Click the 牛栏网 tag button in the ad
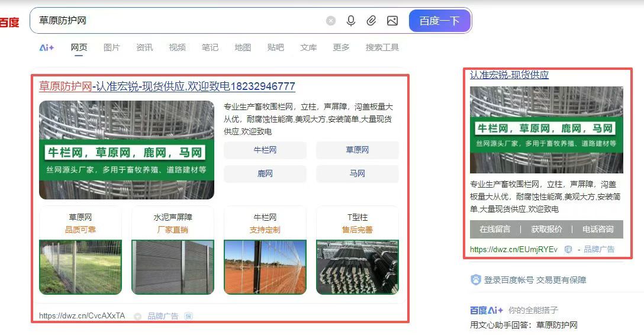This screenshot has width=644, height=335. [265, 150]
